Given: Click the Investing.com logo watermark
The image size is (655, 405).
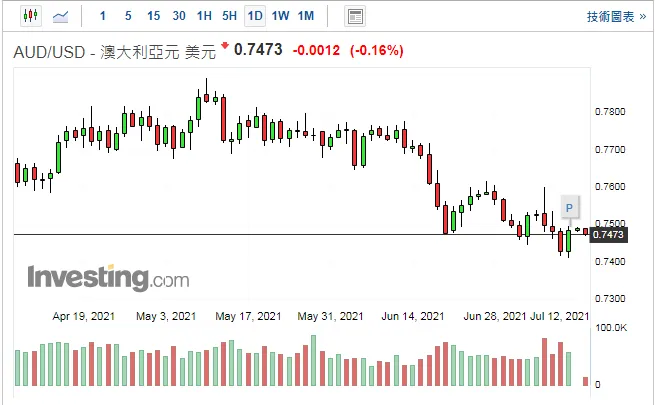Looking at the screenshot, I should coord(108,277).
